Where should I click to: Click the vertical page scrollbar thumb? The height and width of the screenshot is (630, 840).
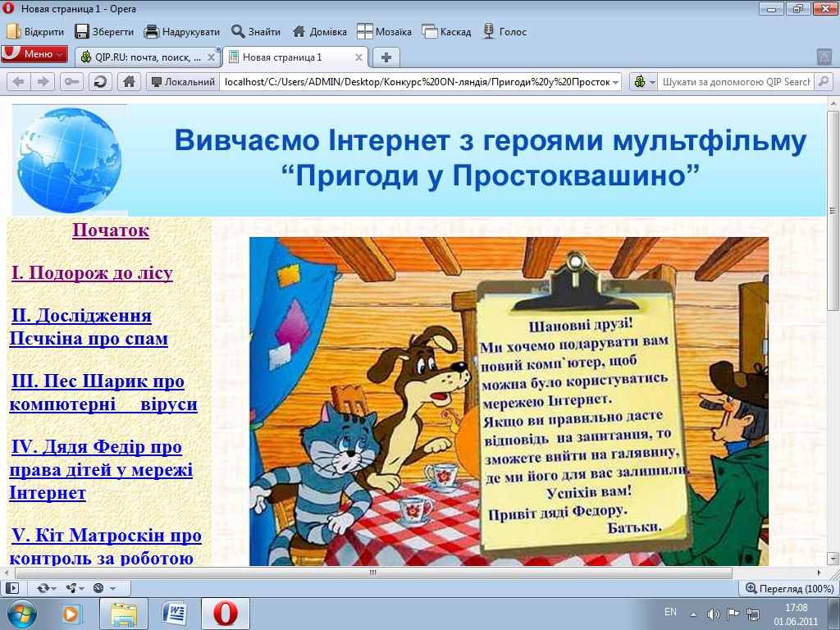point(832,211)
